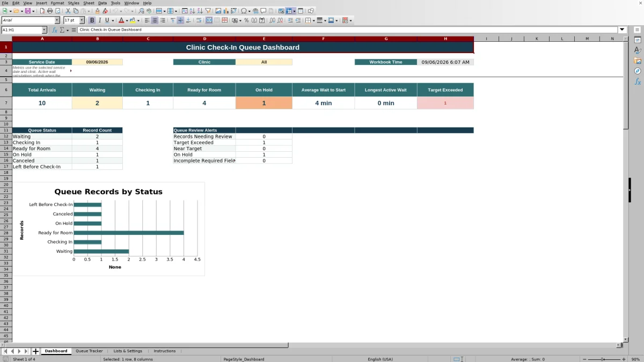This screenshot has height=362, width=644.
Task: Click the Copy icon
Action: [x=76, y=11]
